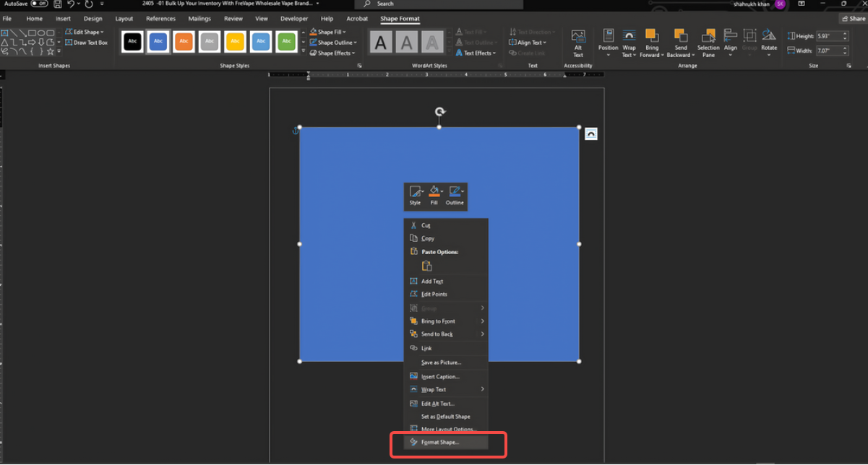Apply the orange shape style swatch
This screenshot has width=868, height=465.
coord(184,42)
